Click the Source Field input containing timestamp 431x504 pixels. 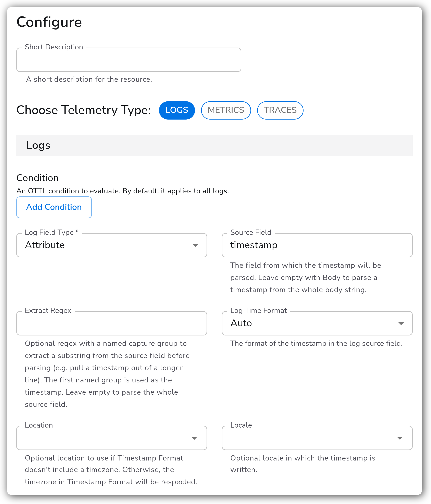(317, 245)
